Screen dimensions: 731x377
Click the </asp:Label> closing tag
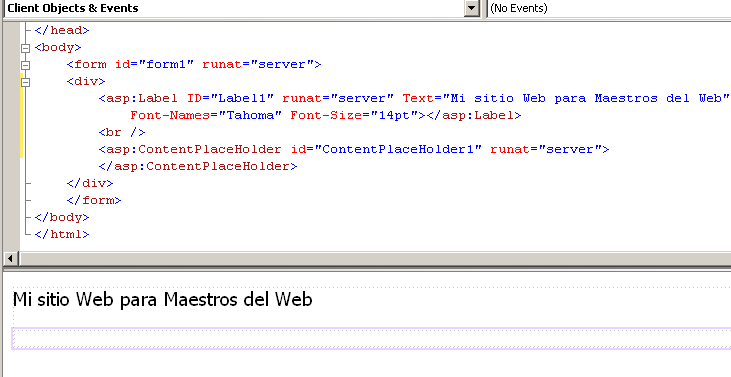coord(474,115)
